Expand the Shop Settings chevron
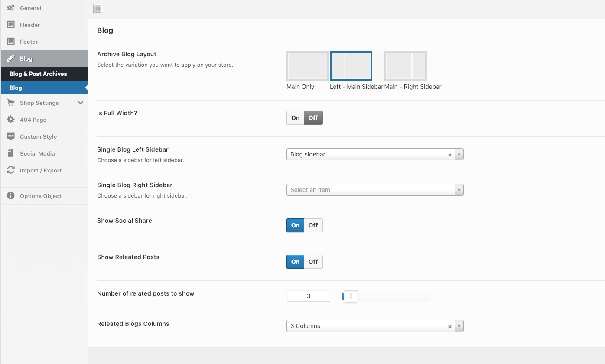The height and width of the screenshot is (364, 605). [x=80, y=103]
